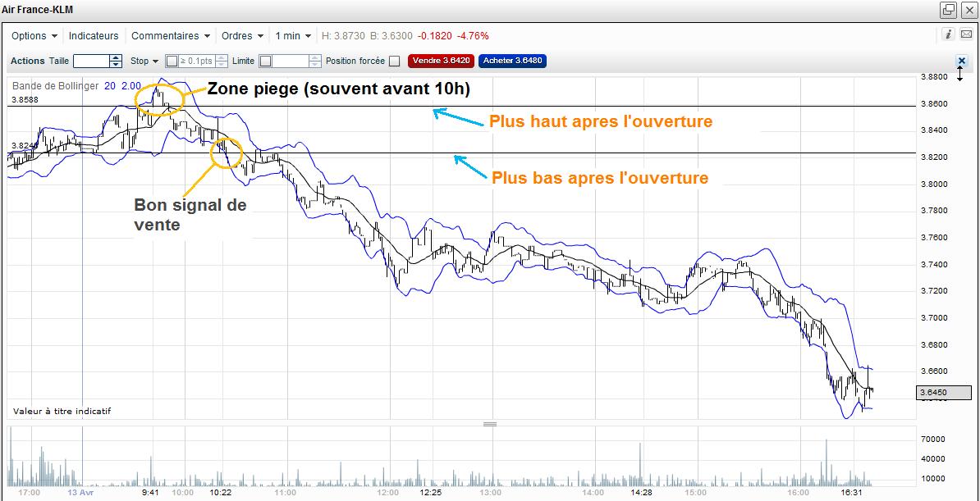
Task: Click the Taille size input field
Action: click(91, 61)
